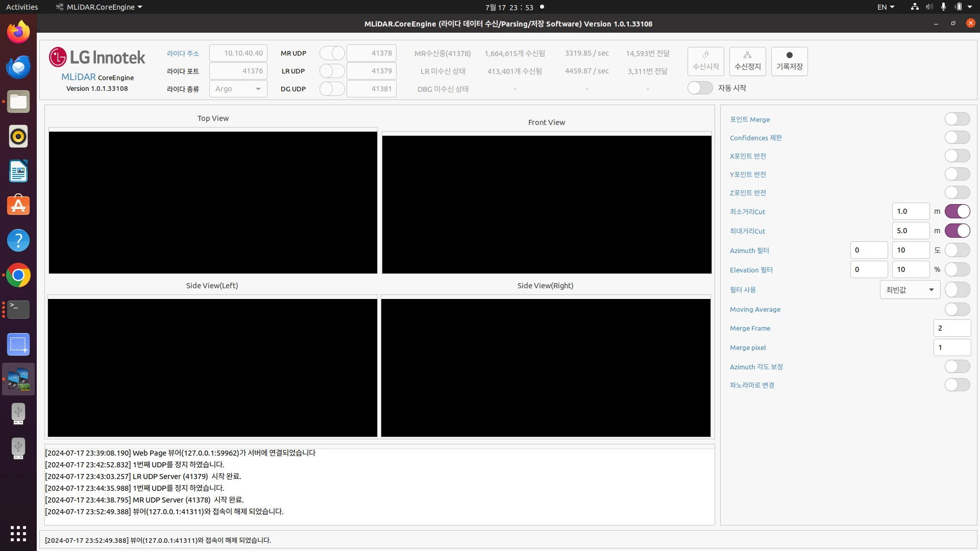
Task: Toggle Moving Average switch
Action: tap(957, 309)
